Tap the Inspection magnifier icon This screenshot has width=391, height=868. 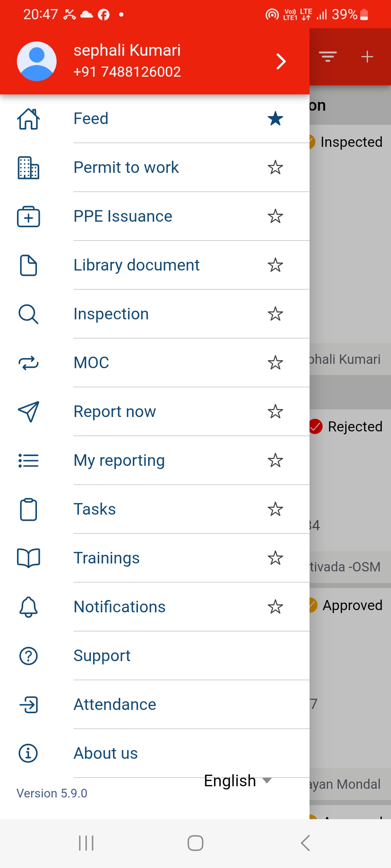pos(28,314)
